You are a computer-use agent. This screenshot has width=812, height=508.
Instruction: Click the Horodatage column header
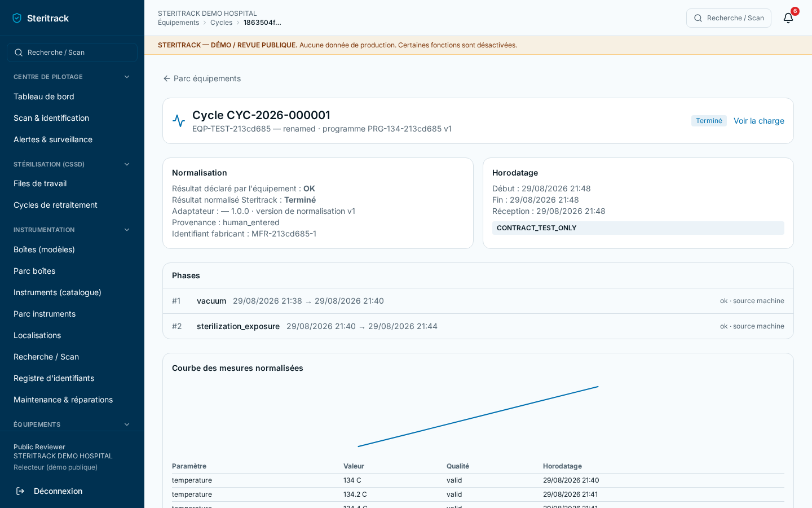tap(562, 466)
